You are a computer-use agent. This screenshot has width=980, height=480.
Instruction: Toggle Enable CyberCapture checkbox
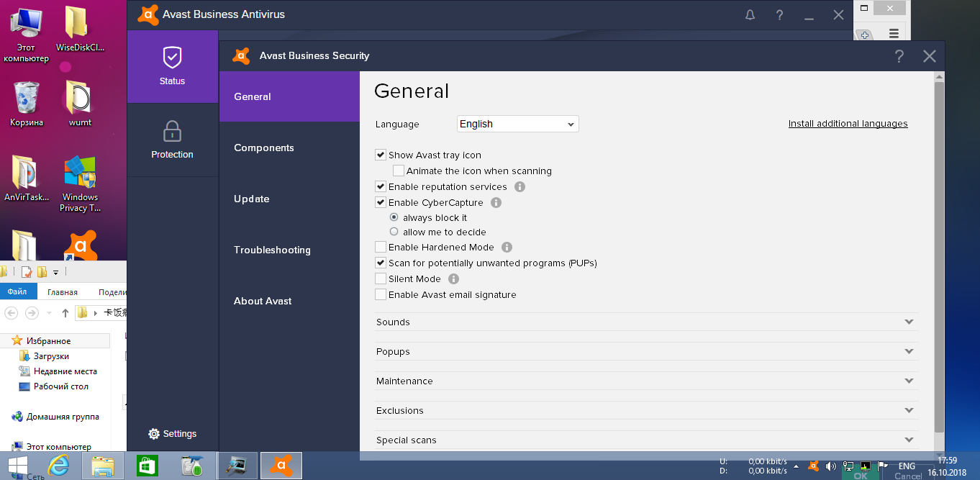point(381,203)
